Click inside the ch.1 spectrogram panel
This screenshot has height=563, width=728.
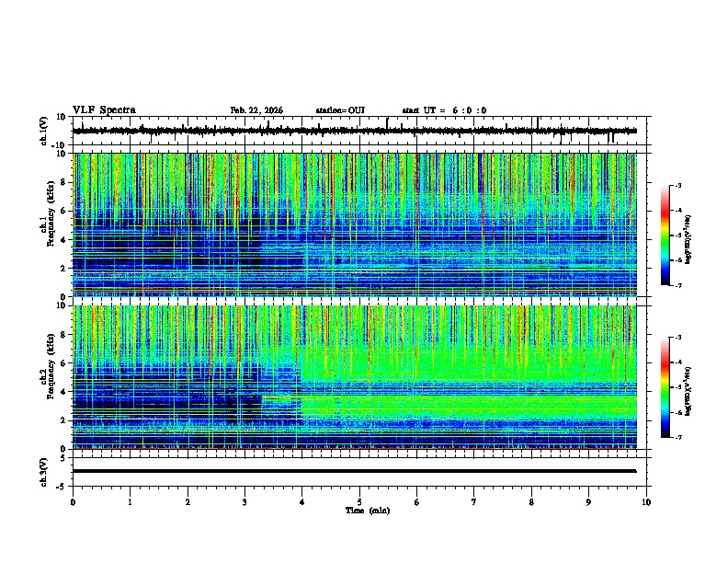click(355, 224)
